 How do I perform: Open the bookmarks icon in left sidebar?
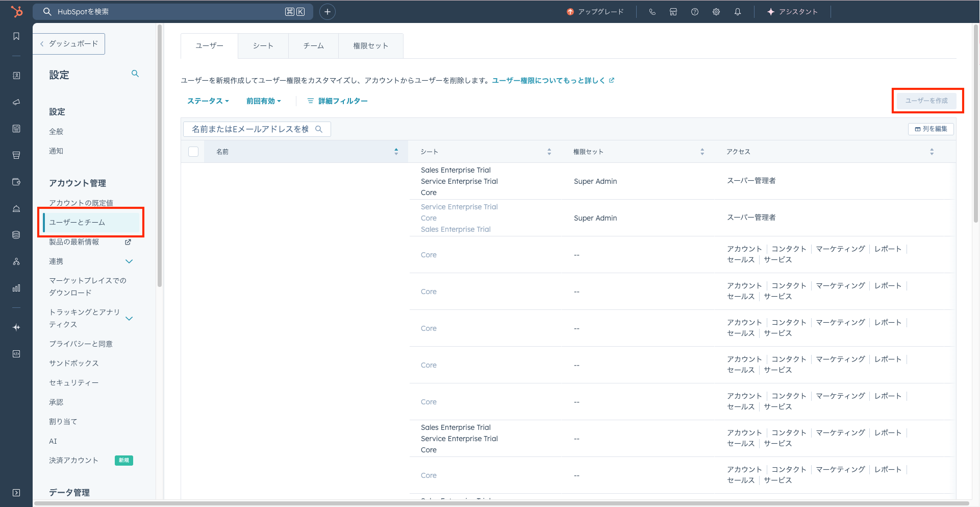16,36
